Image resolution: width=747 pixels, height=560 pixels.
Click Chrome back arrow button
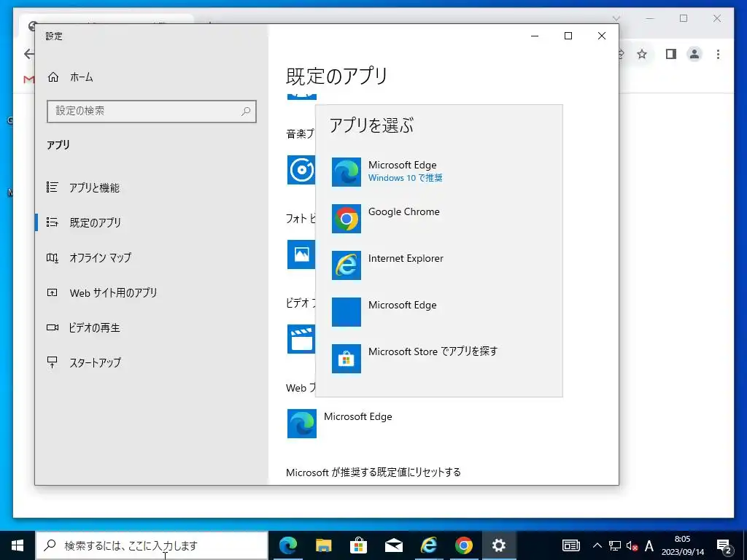pos(28,54)
